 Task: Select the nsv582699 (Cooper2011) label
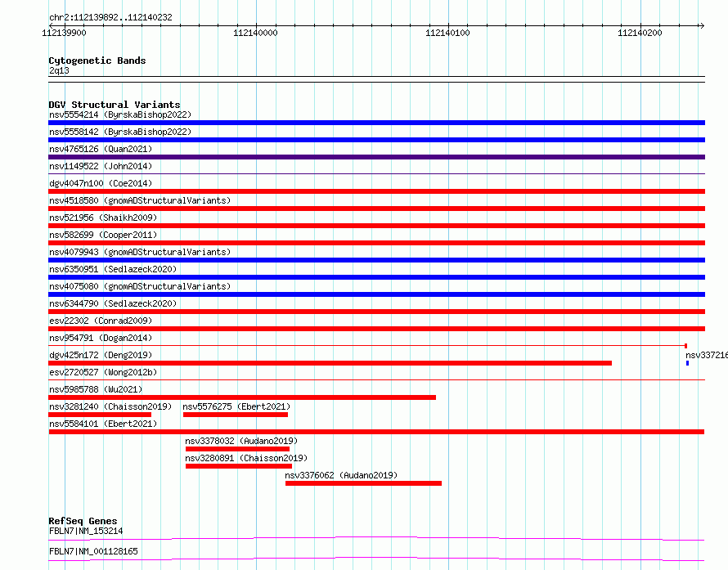click(103, 235)
